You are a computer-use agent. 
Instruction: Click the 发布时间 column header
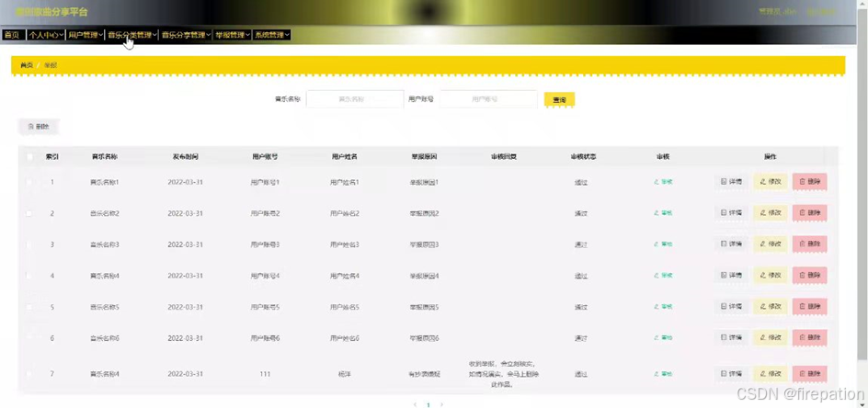186,156
